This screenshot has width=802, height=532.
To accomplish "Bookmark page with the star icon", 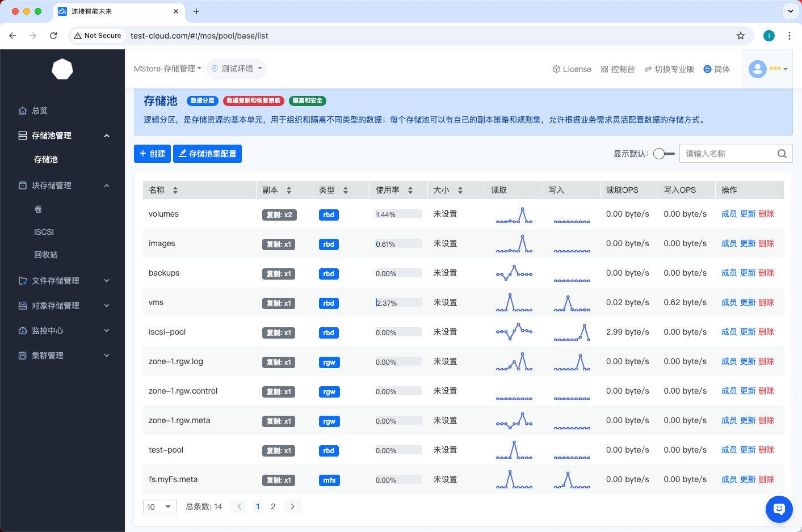I will coord(741,36).
